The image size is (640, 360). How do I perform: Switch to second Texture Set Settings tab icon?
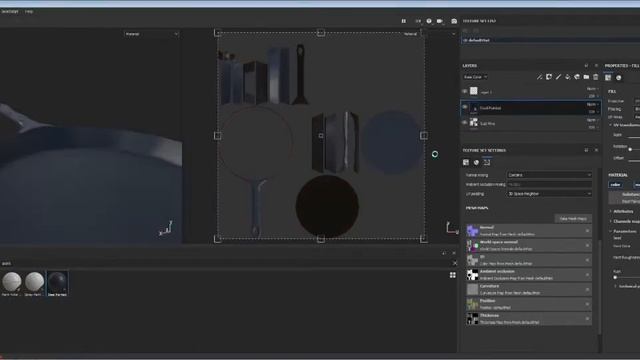point(476,162)
